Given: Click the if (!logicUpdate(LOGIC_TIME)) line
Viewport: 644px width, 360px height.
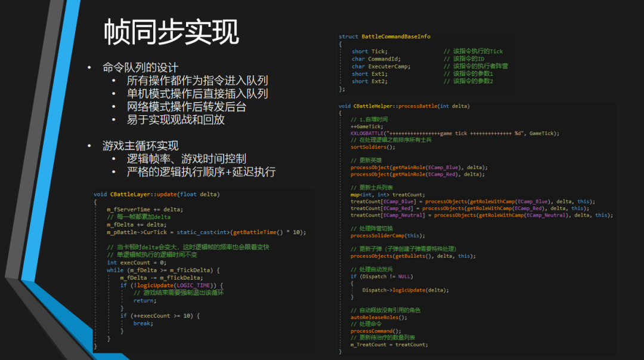Looking at the screenshot, I should coord(172,285).
